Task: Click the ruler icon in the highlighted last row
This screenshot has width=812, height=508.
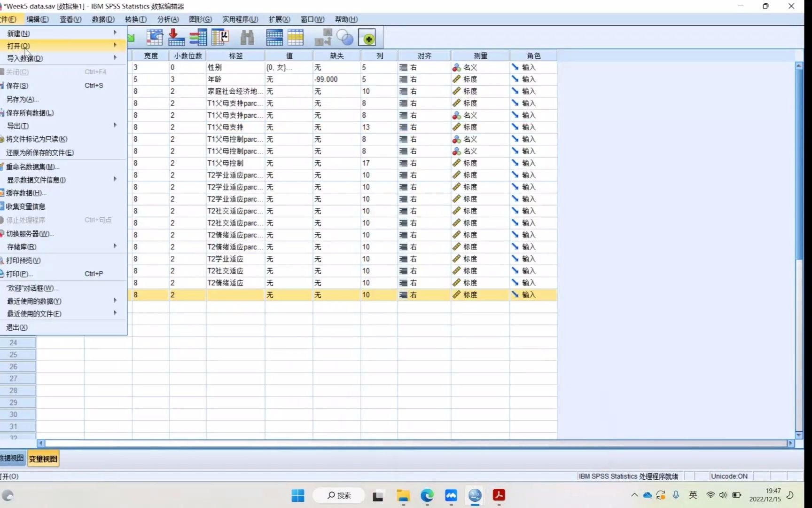Action: [456, 294]
